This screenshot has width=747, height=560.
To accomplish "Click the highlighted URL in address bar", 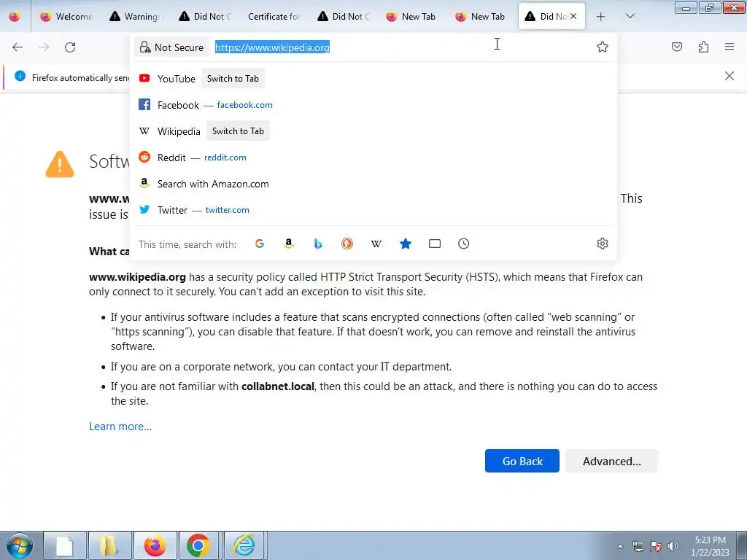I will click(272, 47).
